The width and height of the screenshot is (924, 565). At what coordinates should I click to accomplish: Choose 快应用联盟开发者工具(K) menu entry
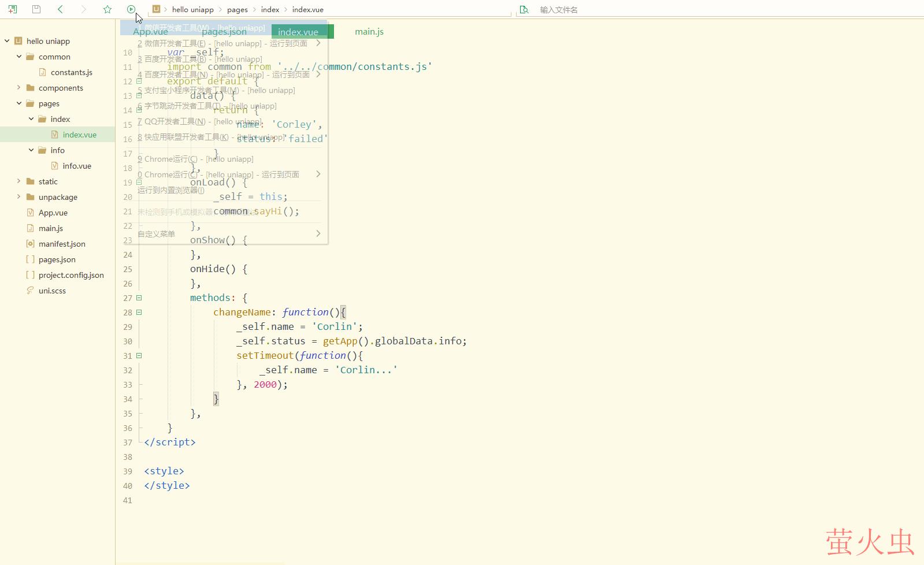[224, 137]
